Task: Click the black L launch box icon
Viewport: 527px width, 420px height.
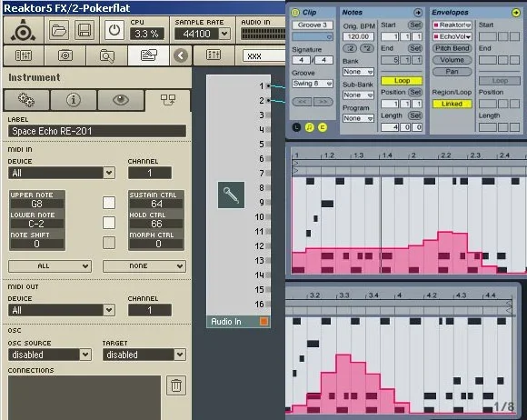Action: click(296, 127)
